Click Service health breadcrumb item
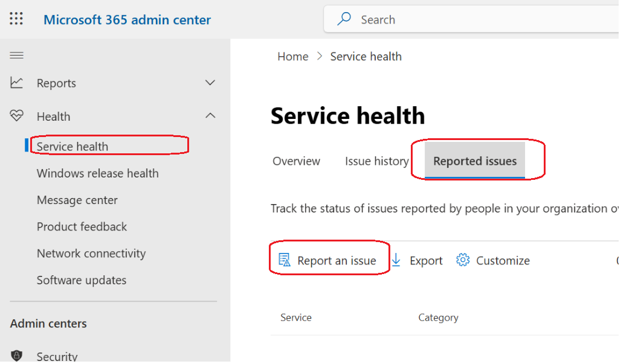 click(366, 57)
